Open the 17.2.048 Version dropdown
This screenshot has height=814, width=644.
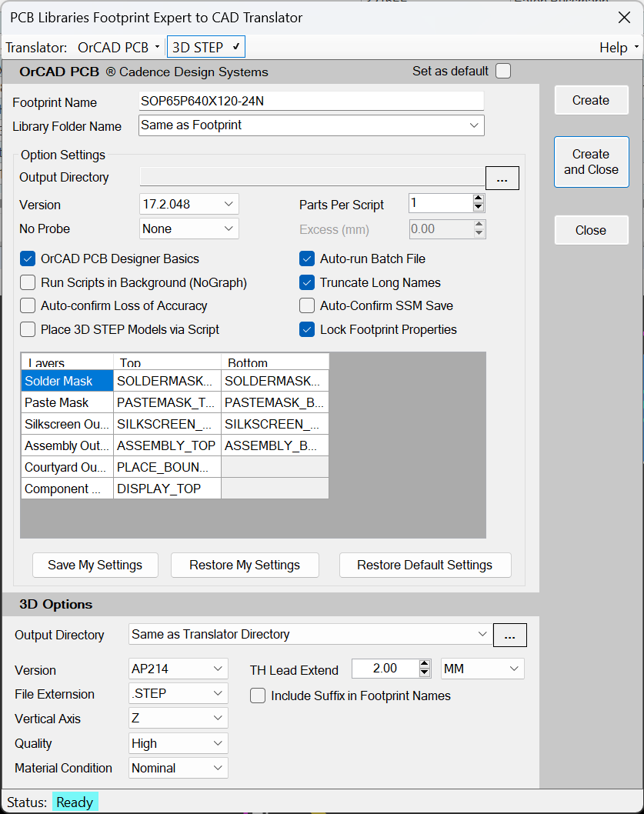(x=189, y=204)
